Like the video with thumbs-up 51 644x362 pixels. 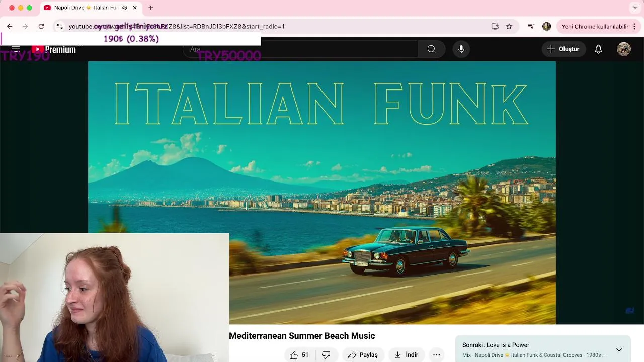pyautogui.click(x=299, y=355)
